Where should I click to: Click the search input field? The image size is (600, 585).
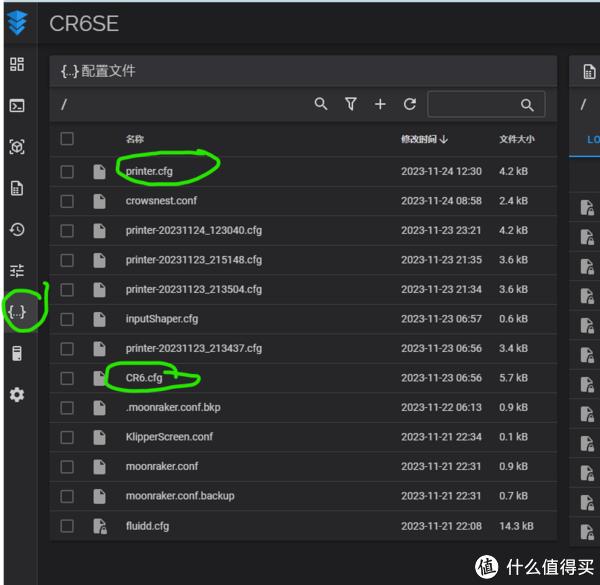tap(486, 104)
